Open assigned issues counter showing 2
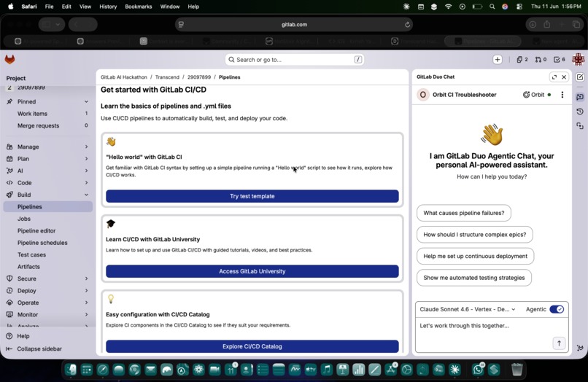This screenshot has height=382, width=588. coord(522,60)
